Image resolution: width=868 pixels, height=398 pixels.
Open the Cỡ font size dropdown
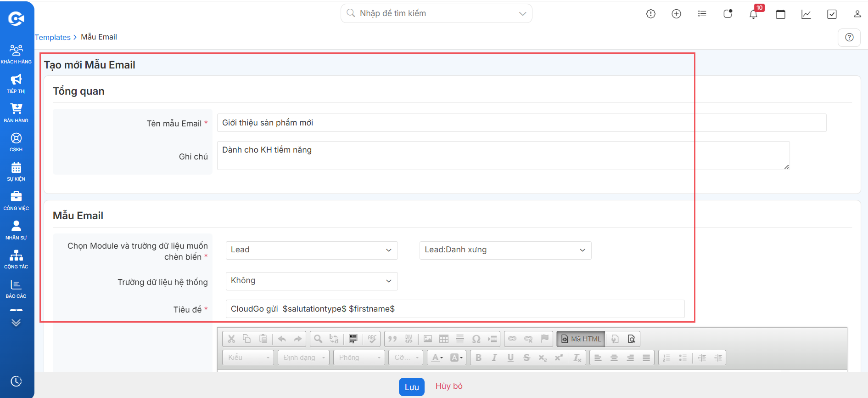point(406,358)
